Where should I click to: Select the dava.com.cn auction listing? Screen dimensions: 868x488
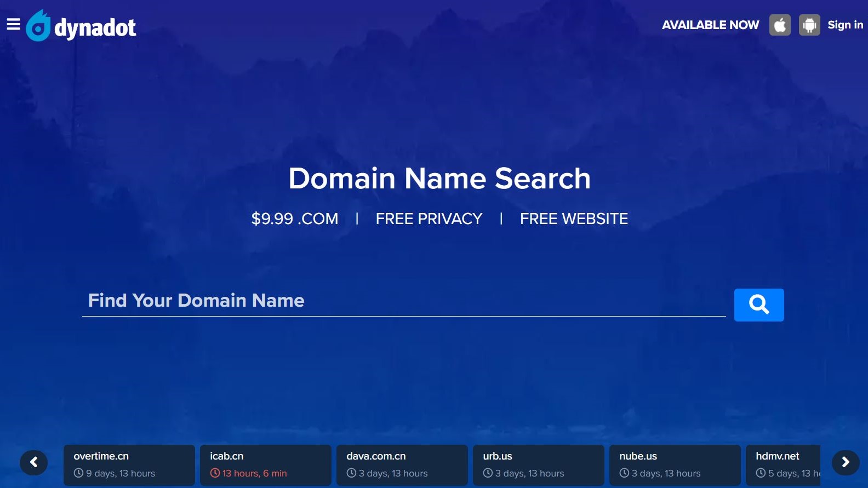click(x=402, y=464)
